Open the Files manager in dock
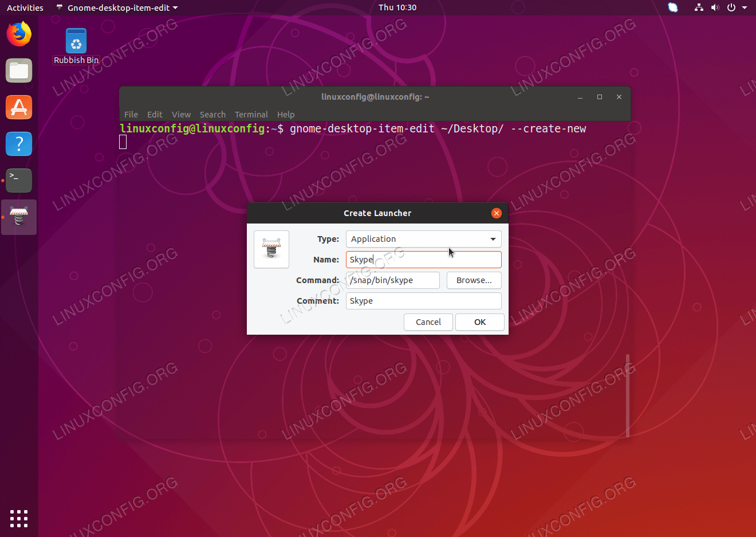This screenshot has width=756, height=537. (x=19, y=70)
